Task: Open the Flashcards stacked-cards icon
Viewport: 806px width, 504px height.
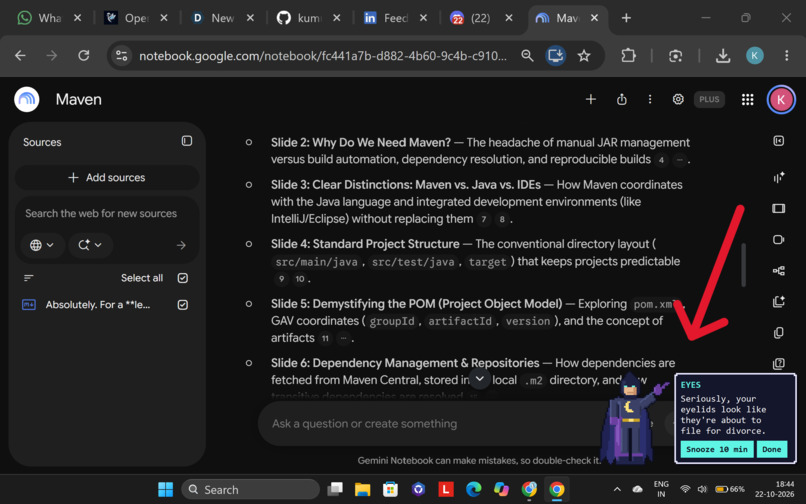Action: coord(778,333)
